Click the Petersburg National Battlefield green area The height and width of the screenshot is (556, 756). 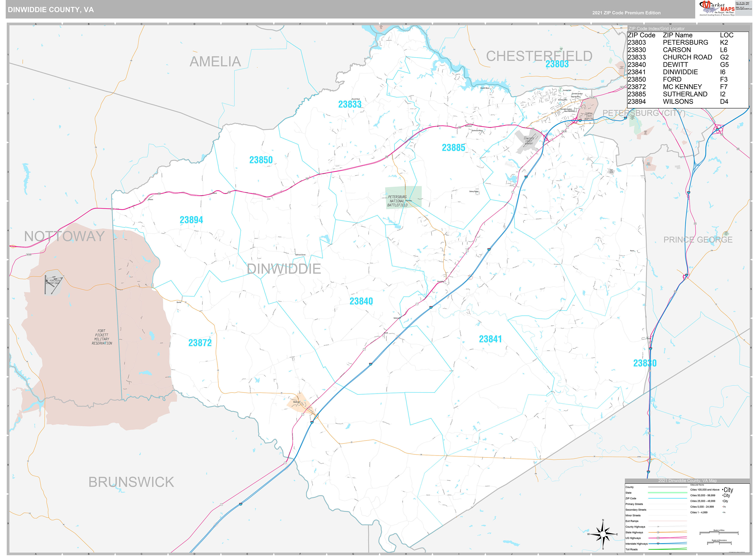tap(397, 200)
